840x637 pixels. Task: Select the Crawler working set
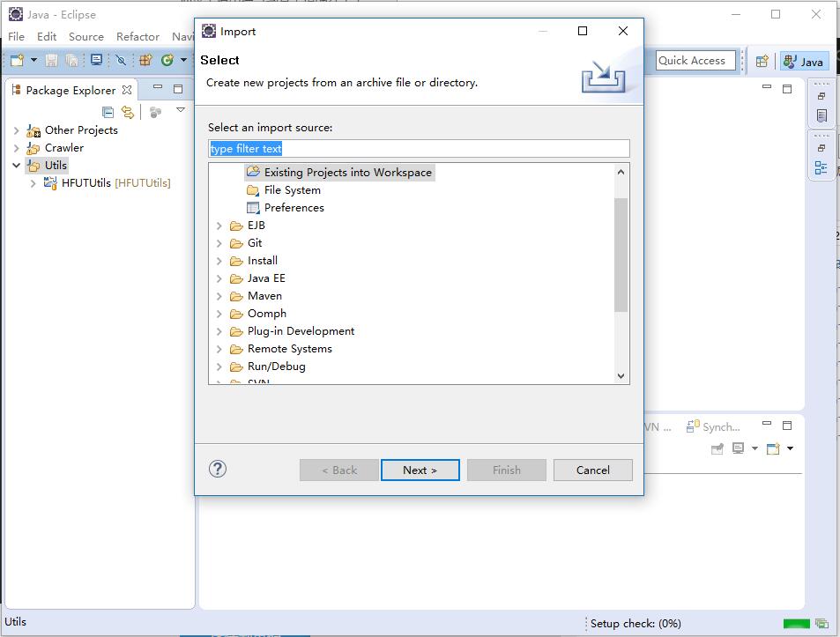coord(56,148)
